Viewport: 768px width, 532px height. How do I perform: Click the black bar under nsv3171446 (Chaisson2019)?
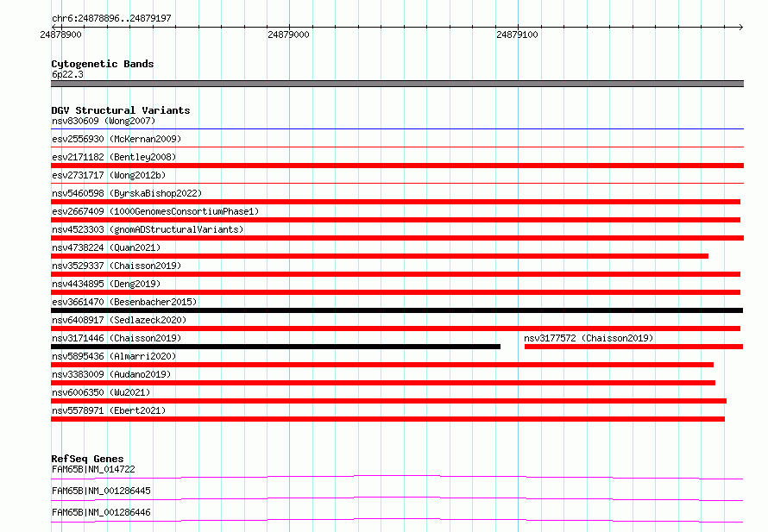(276, 347)
